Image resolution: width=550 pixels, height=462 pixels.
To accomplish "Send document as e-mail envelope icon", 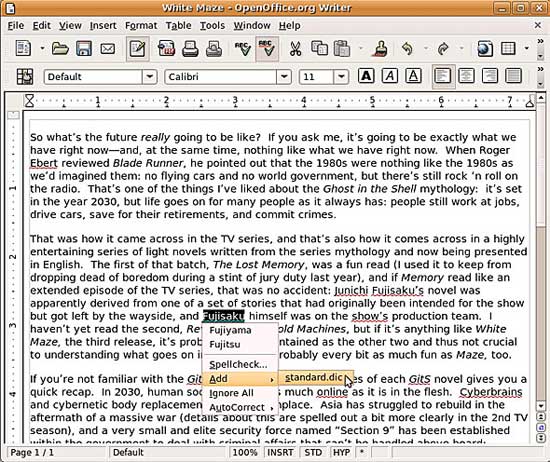I will pos(107,48).
